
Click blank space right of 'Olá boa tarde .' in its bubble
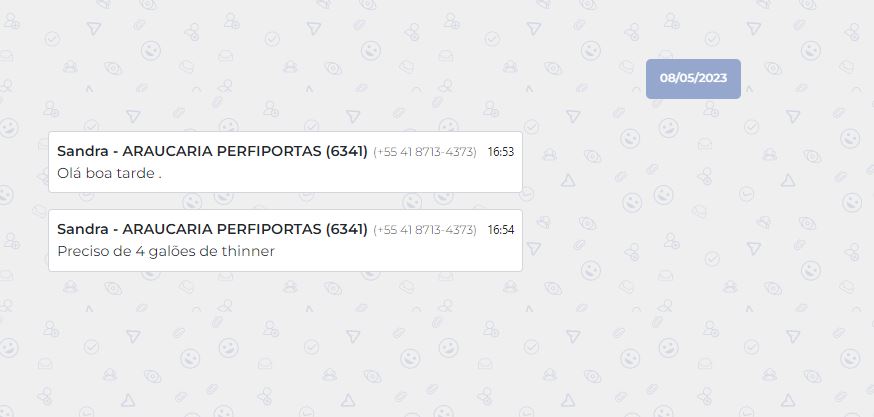point(340,173)
